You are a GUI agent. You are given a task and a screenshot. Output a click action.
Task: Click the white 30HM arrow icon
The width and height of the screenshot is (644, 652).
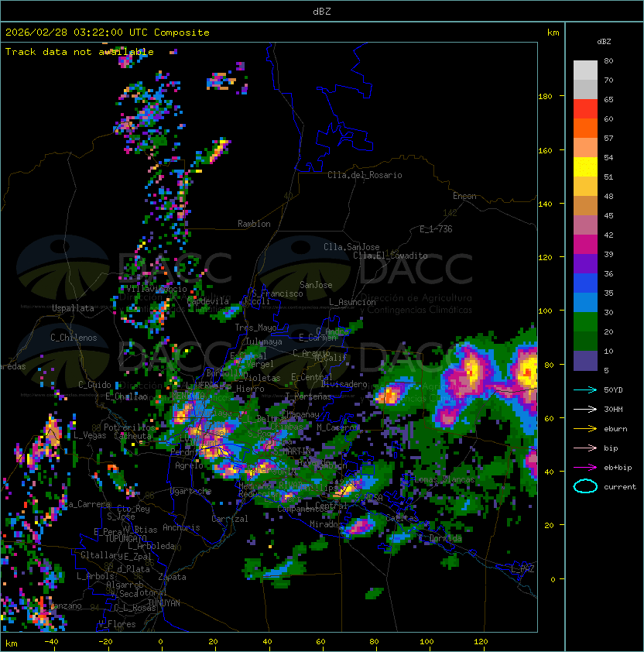tap(585, 410)
